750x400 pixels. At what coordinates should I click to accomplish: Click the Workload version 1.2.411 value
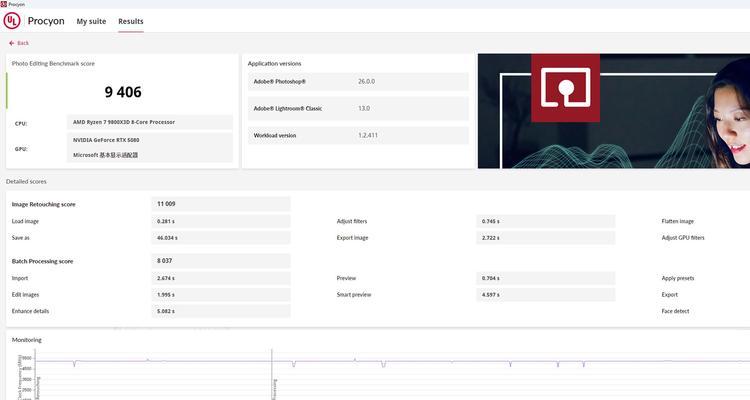tap(368, 135)
